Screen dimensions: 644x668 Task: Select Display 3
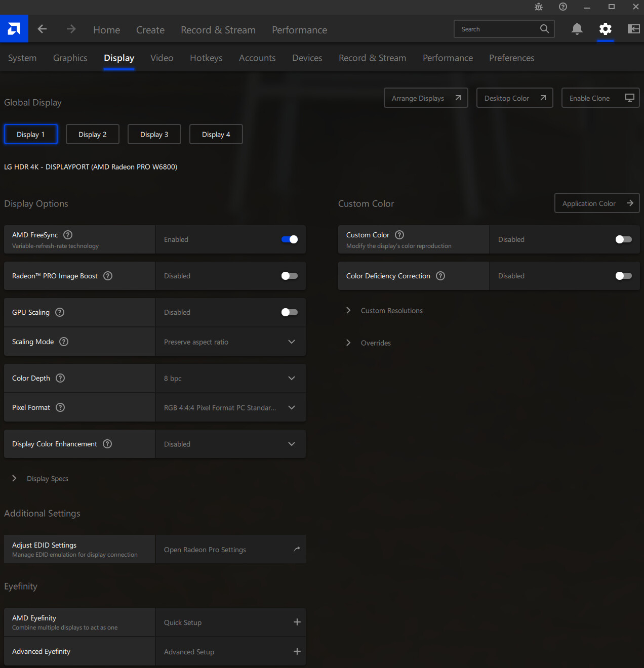(154, 134)
